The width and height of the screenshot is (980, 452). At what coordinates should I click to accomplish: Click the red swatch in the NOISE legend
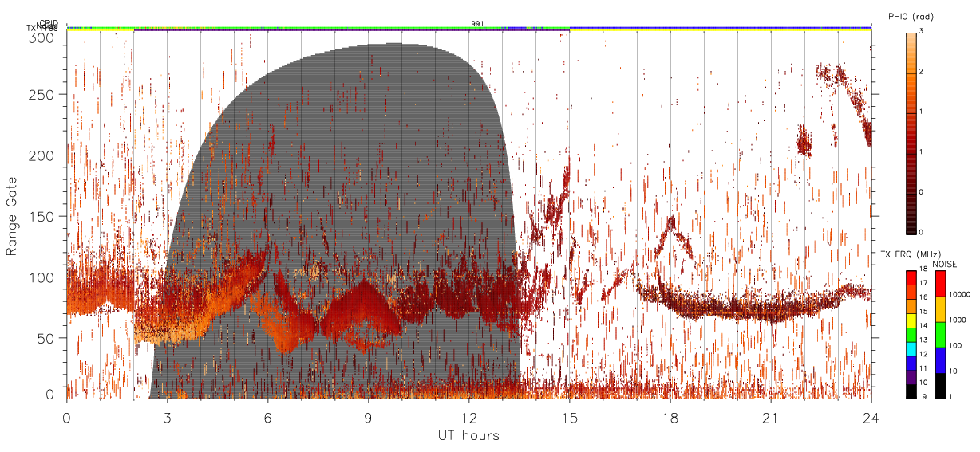pyautogui.click(x=940, y=284)
